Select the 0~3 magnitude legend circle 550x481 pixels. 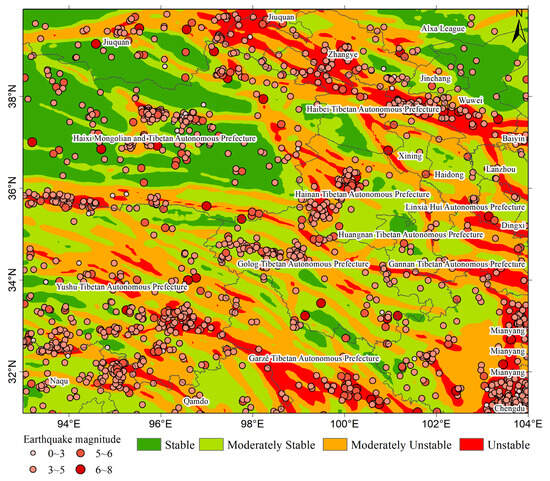tap(33, 453)
